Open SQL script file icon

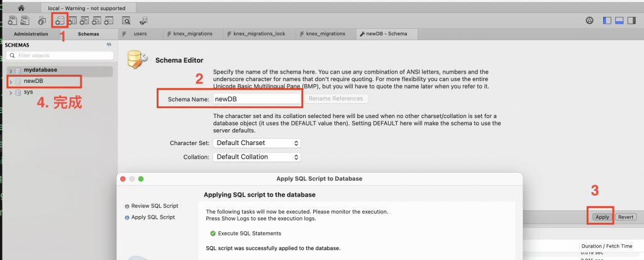click(x=25, y=20)
